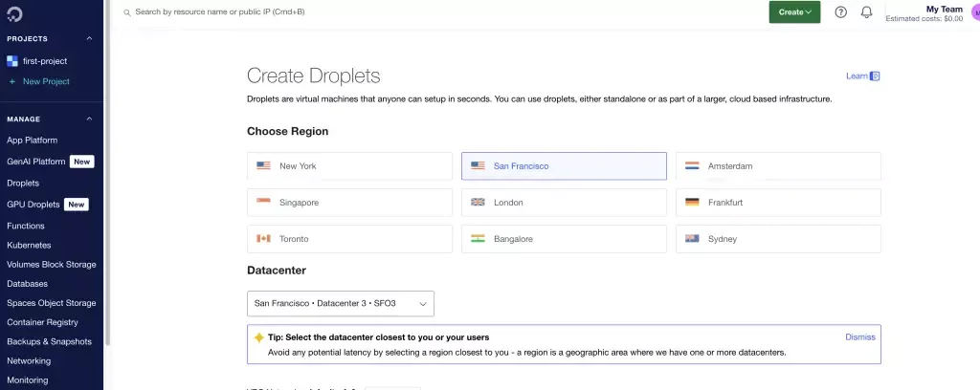Viewport: 980px width, 390px height.
Task: Click the sidebar vertical scrollbar
Action: tap(107, 172)
